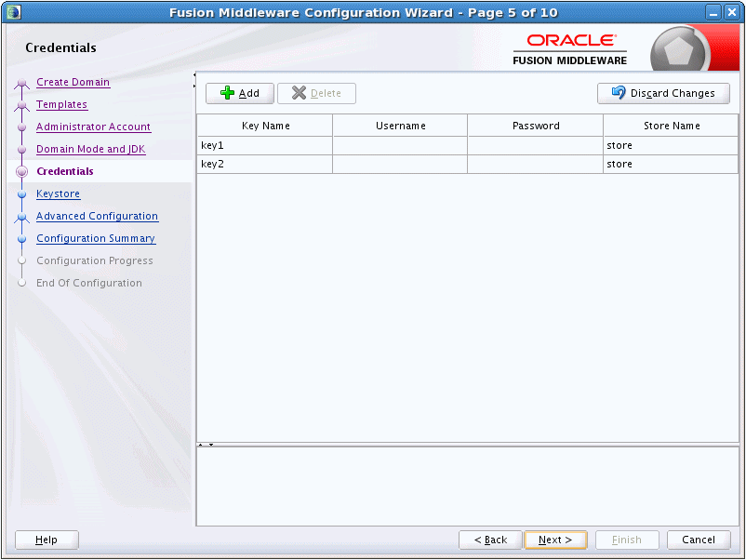
Task: Open the Administrator Account step
Action: 93,127
